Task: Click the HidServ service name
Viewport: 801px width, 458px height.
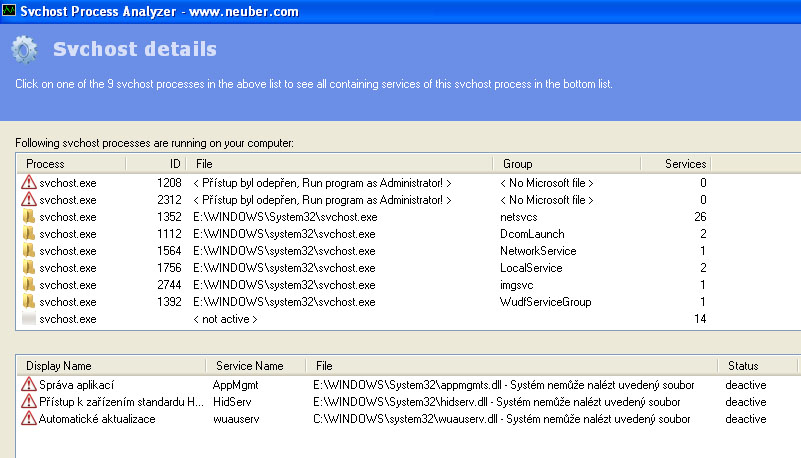Action: coord(232,402)
